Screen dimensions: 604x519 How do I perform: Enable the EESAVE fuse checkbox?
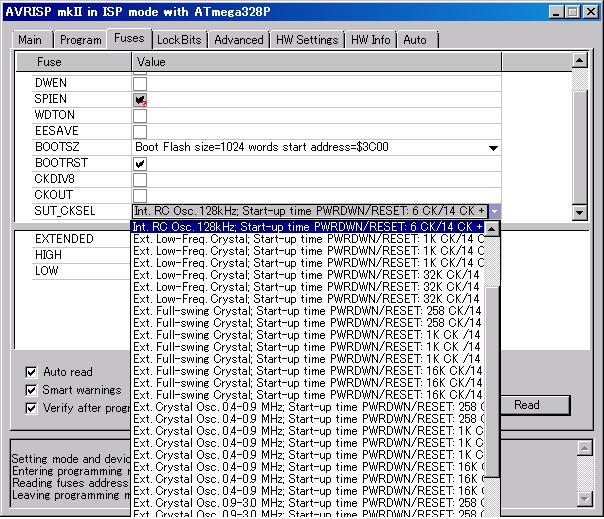pos(140,131)
